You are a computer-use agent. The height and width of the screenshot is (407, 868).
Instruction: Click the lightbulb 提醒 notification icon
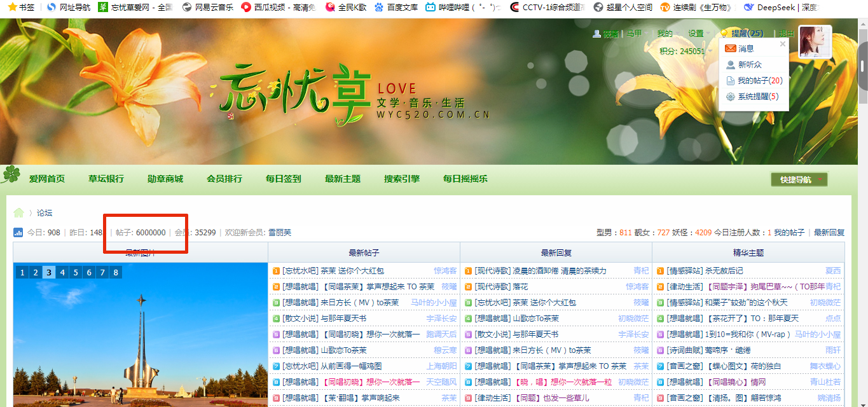724,34
